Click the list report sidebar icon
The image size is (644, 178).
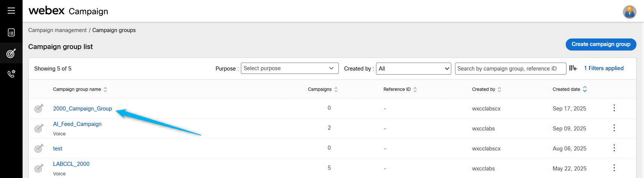click(11, 33)
